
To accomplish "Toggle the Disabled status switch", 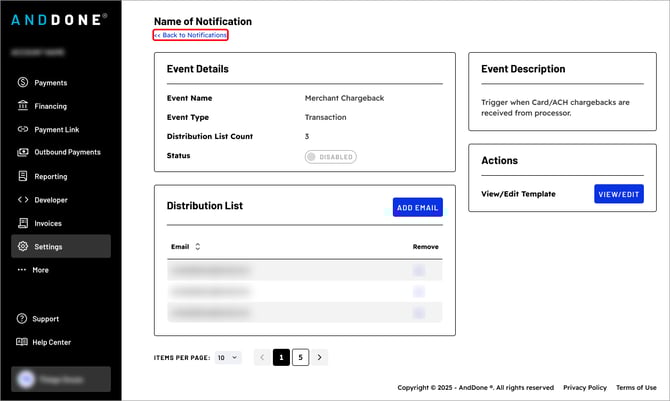I will [330, 157].
